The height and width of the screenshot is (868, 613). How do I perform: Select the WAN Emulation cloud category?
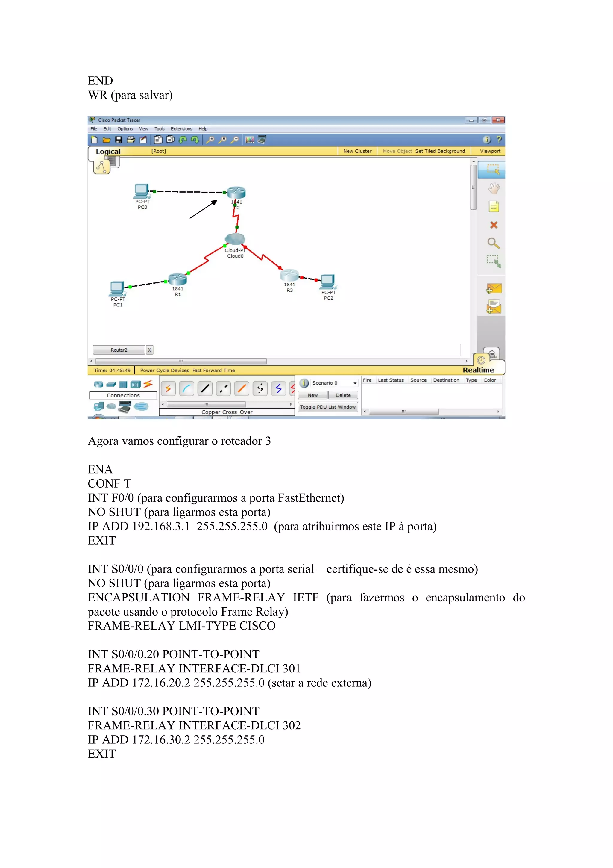point(111,406)
